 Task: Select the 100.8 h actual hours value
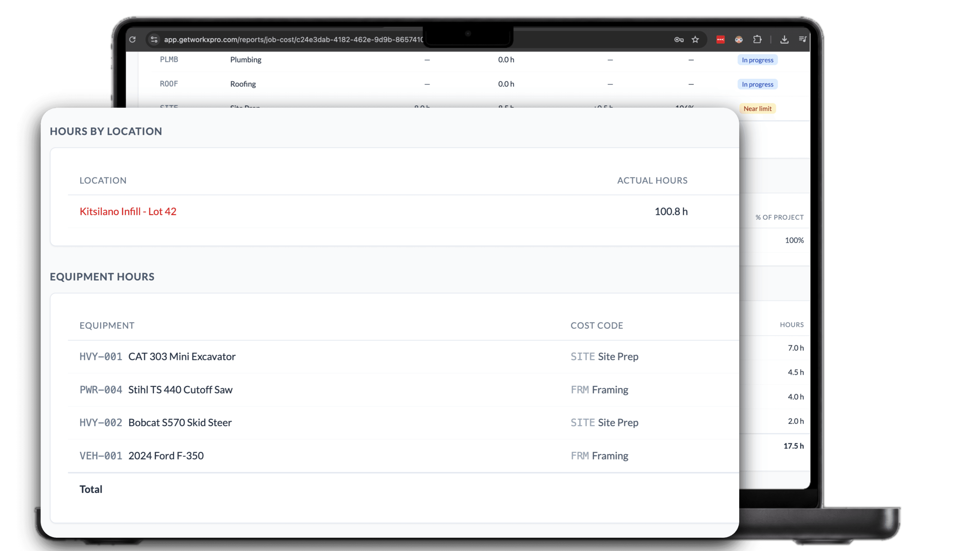(671, 211)
